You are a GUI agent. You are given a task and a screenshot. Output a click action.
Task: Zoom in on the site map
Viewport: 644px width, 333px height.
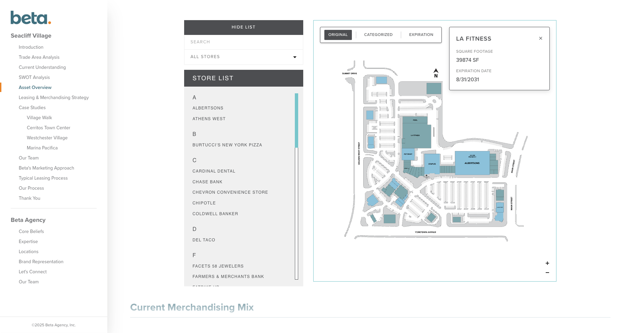click(547, 263)
